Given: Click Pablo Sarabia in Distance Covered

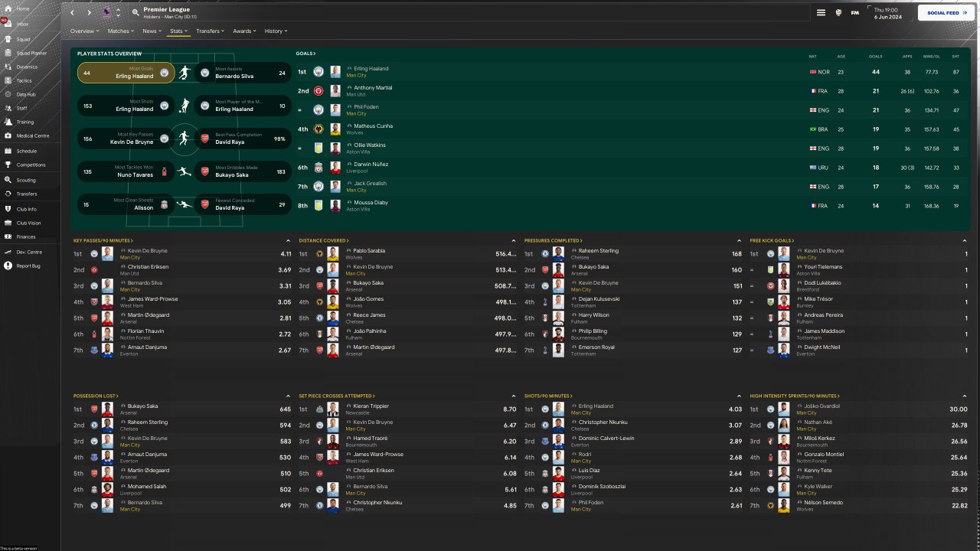Looking at the screenshot, I should [x=369, y=251].
